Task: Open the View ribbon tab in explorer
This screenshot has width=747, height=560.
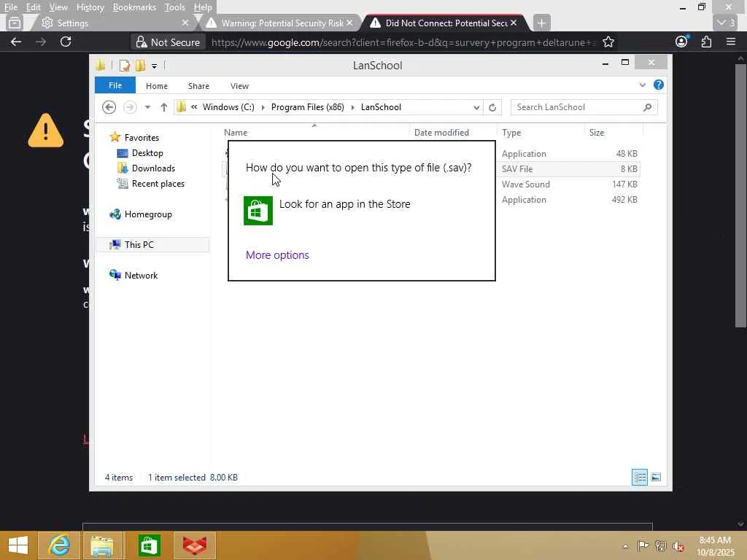Action: (x=239, y=86)
